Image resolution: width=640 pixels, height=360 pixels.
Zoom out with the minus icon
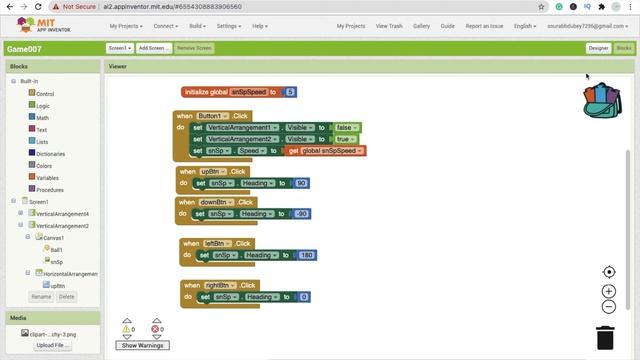[609, 307]
